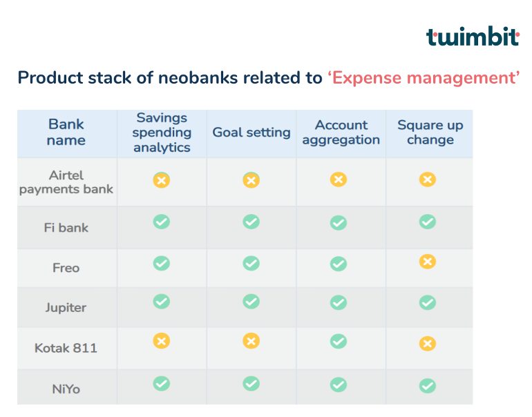Click Fi bank's Square up change checkmark
532x417 pixels.
pos(428,222)
